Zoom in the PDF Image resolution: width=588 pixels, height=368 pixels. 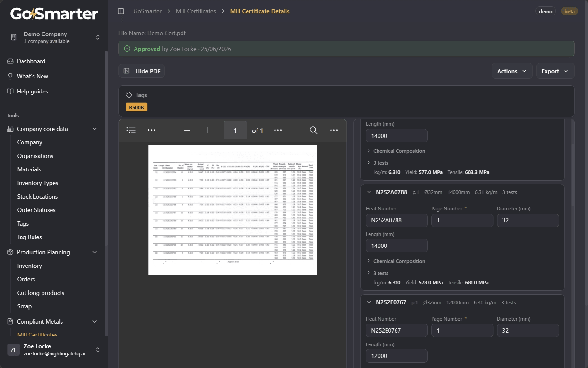point(207,130)
